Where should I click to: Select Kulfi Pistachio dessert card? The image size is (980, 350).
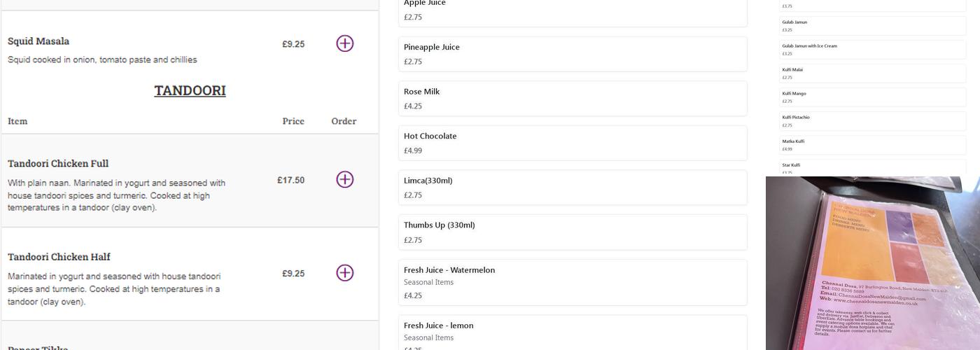(872, 121)
